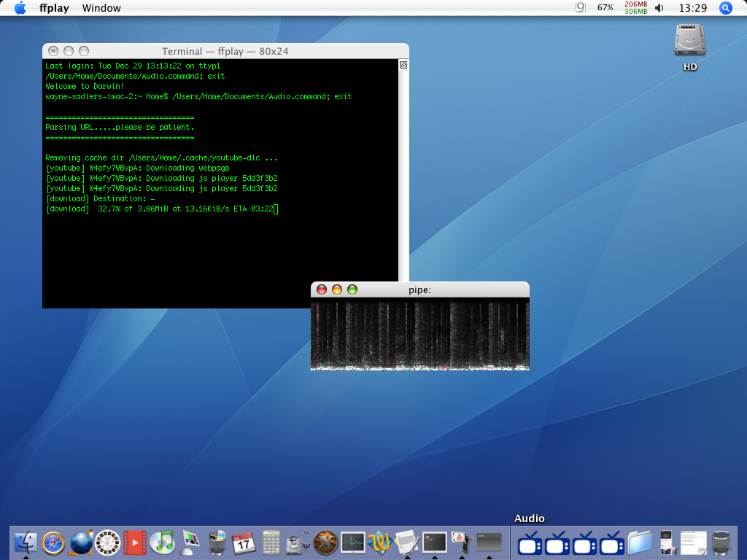Launch the full wastebasket app icon left of iCal

217,542
